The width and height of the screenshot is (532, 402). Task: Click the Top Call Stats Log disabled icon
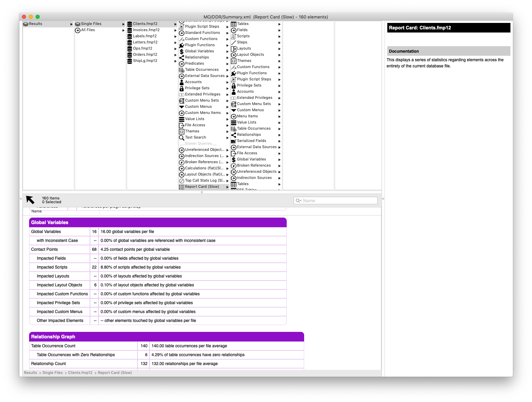182,181
